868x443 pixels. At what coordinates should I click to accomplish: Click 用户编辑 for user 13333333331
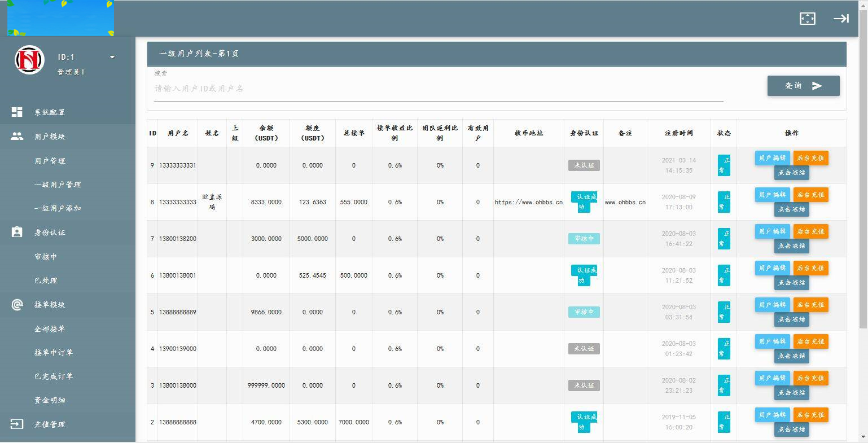point(772,158)
